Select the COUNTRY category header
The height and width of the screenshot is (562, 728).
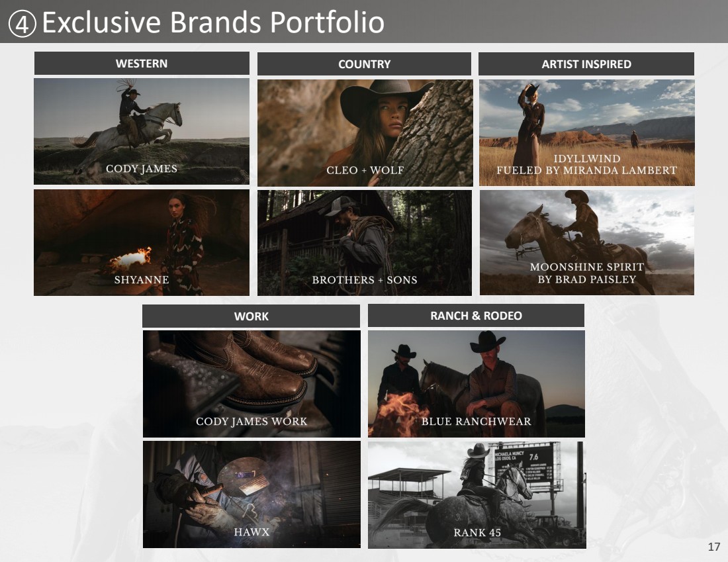click(364, 64)
